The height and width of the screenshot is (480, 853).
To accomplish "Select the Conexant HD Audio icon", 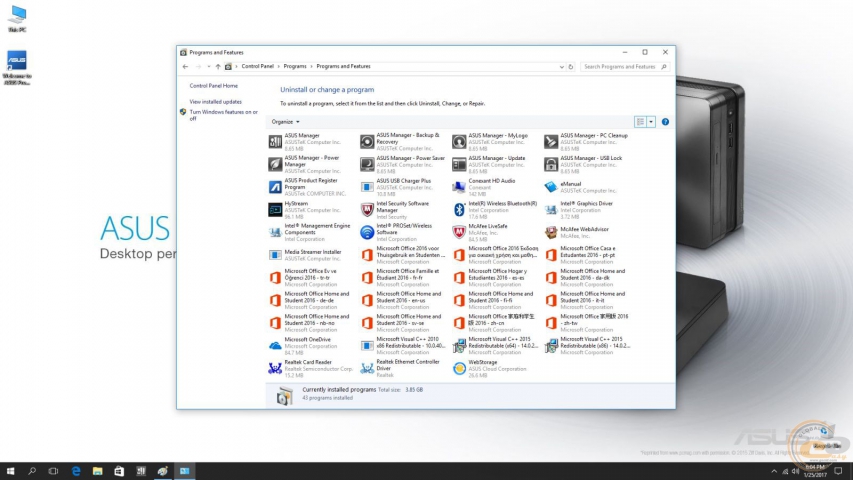I will point(459,186).
